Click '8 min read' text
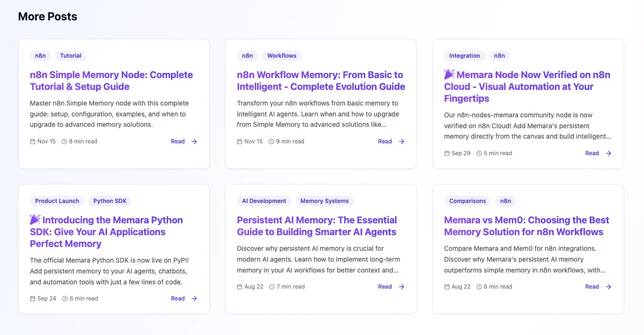 point(83,141)
